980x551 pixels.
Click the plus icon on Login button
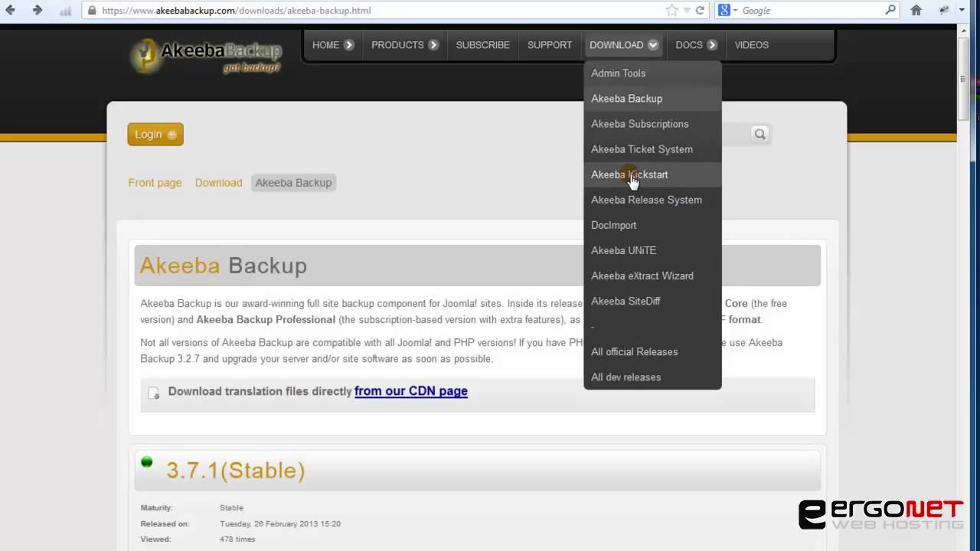click(x=171, y=135)
